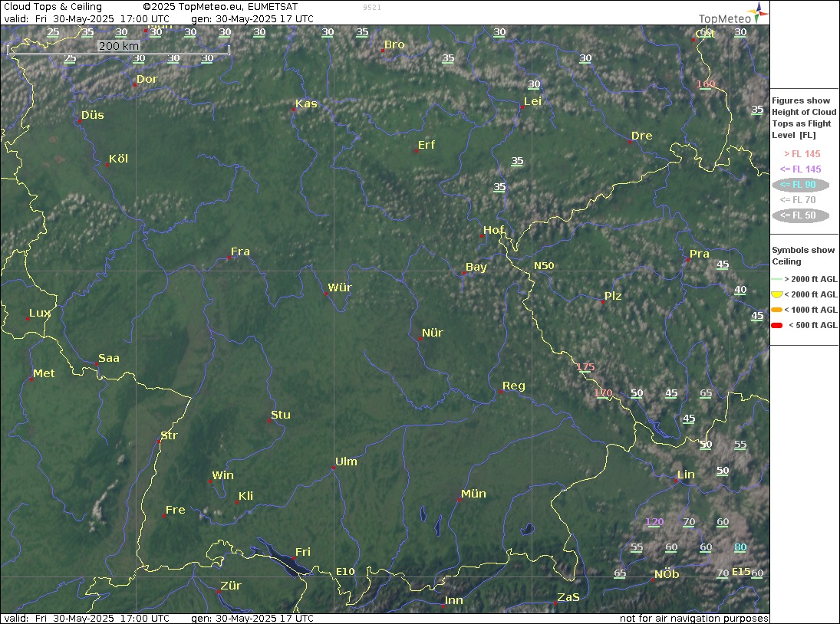The image size is (840, 624).
Task: Click the 'Ulm' city label
Action: [346, 461]
